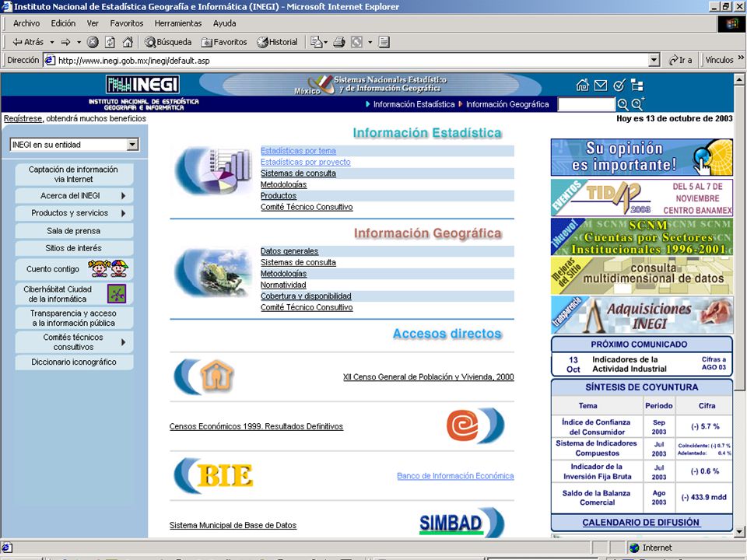Viewport: 747px width, 560px height.
Task: Click the orange spiral Censos Económicos icon
Action: [x=461, y=425]
